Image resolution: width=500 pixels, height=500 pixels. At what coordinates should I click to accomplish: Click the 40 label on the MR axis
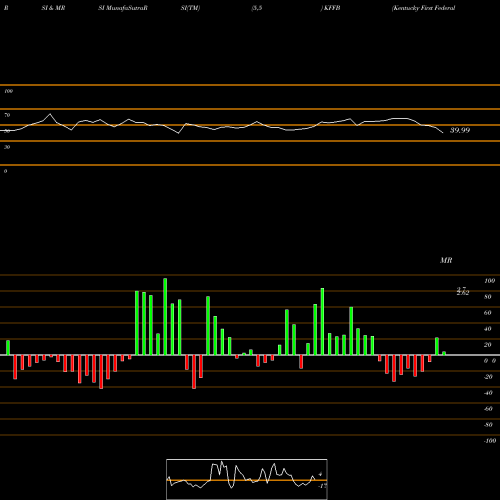pos(488,329)
